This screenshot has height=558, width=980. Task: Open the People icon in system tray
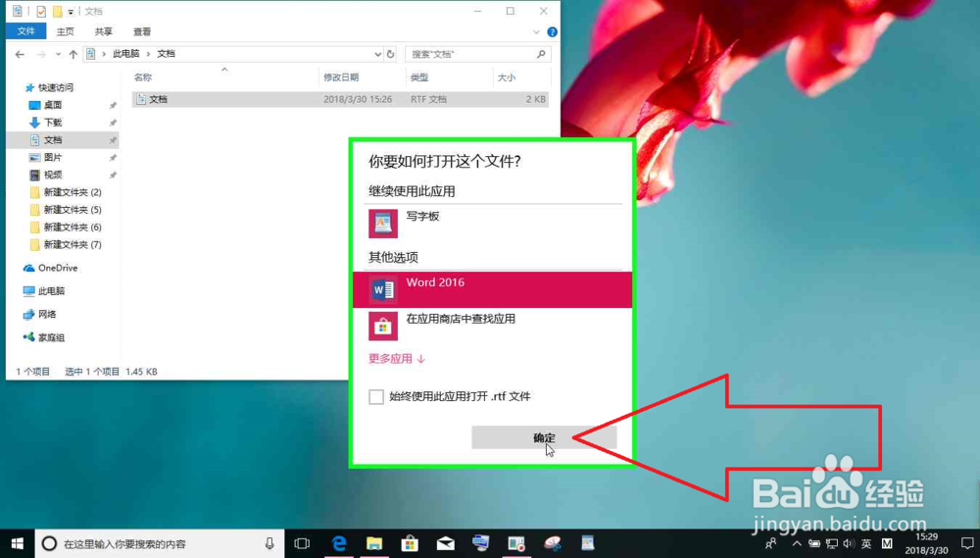[771, 543]
